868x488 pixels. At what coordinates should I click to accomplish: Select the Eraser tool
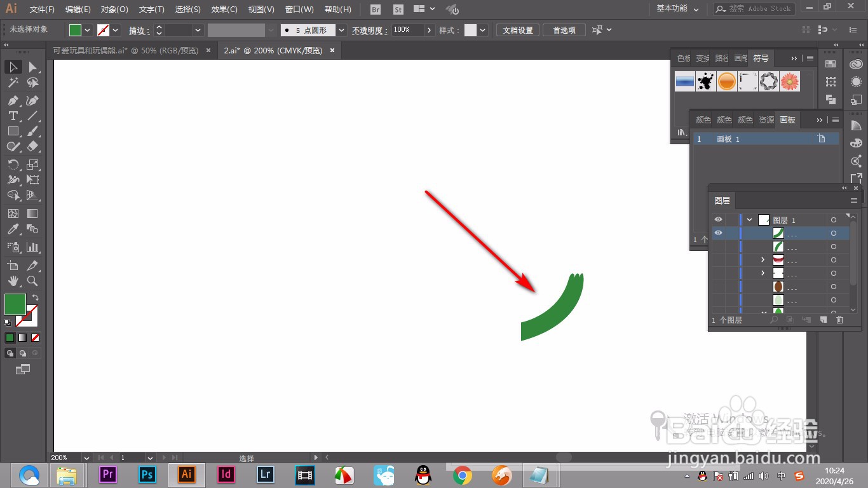coord(32,146)
